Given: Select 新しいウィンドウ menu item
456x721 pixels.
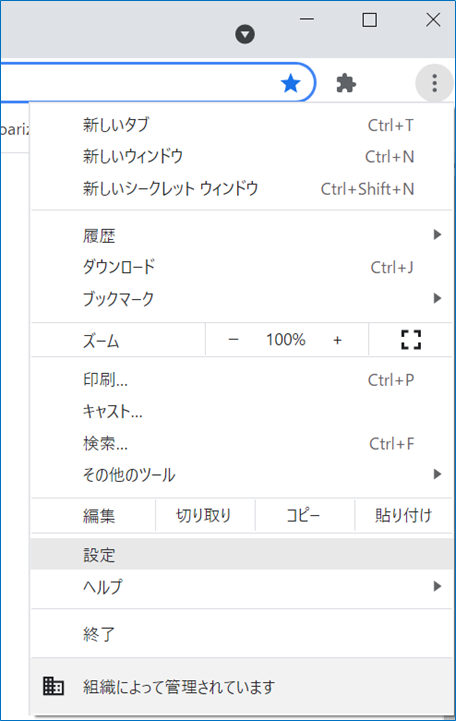Looking at the screenshot, I should point(242,157).
